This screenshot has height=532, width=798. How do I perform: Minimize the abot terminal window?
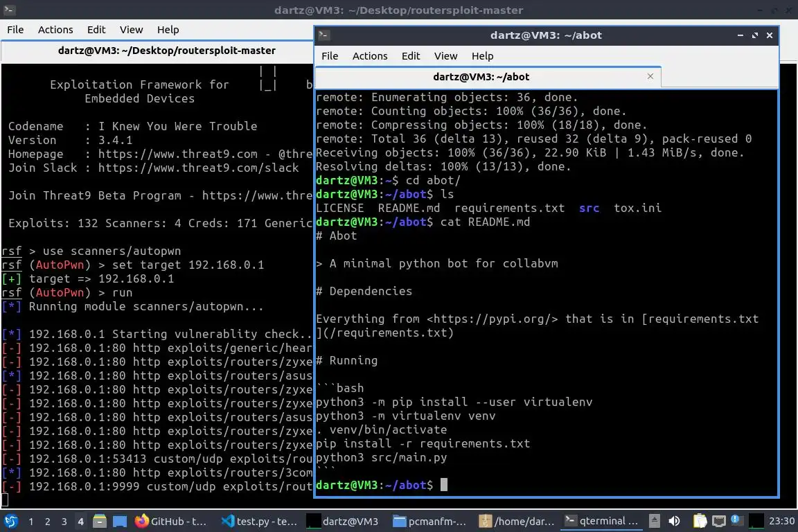click(x=741, y=35)
